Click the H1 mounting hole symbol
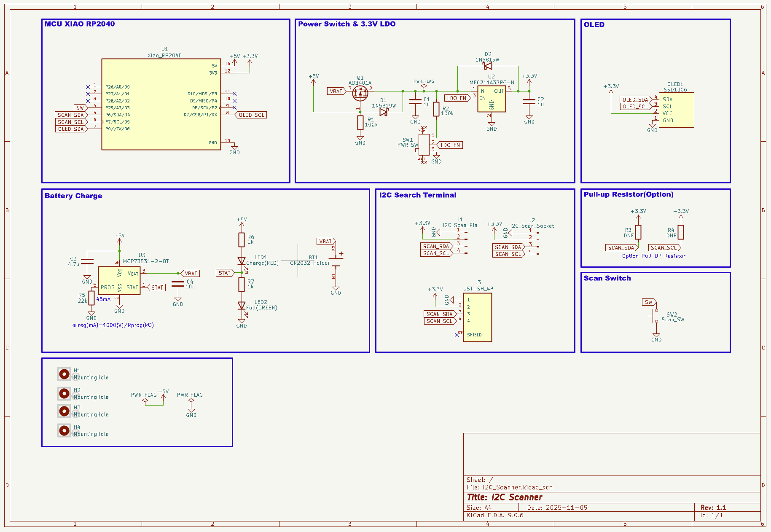This screenshot has height=532, width=771. (x=64, y=374)
